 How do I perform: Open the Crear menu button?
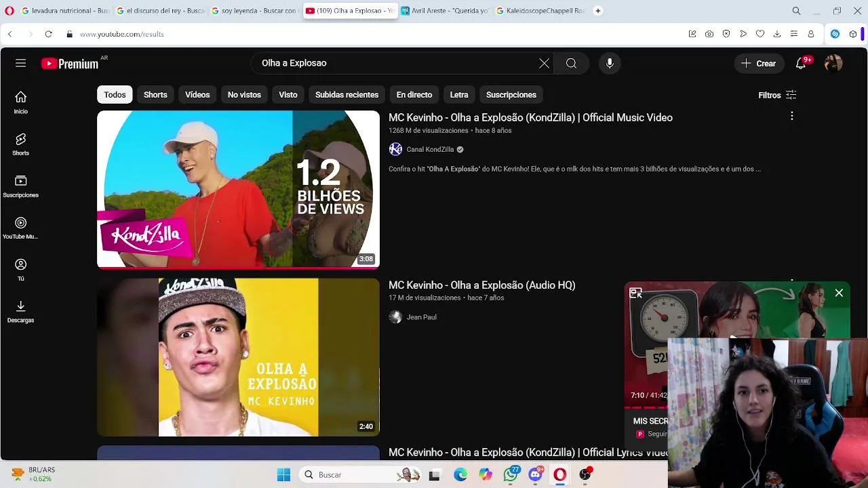tap(758, 63)
